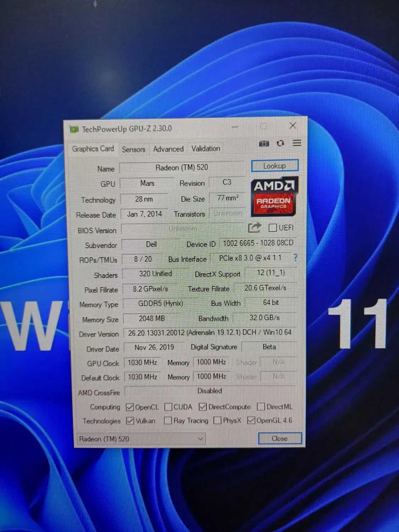Close the GPU-Z window with X
This screenshot has width=399, height=532.
coord(293,126)
